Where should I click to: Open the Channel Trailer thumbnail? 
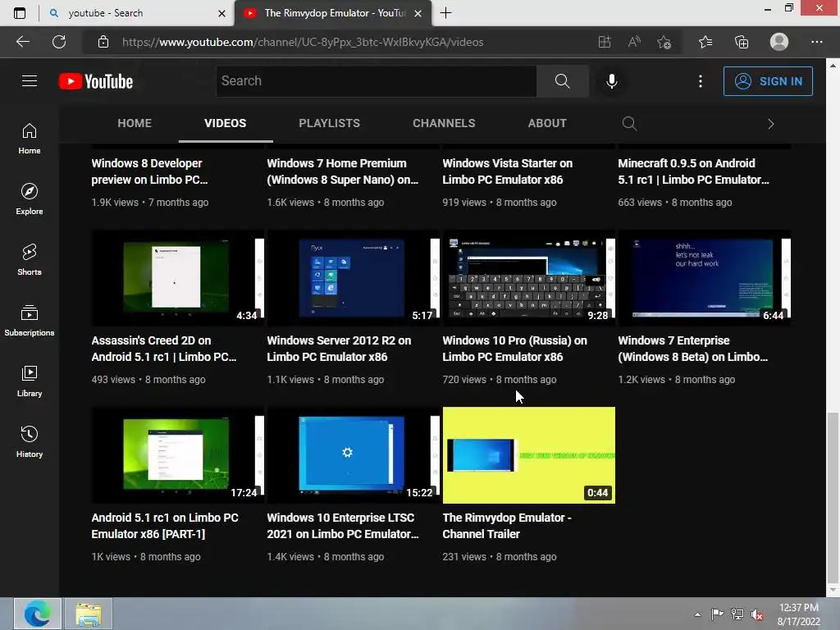[529, 455]
